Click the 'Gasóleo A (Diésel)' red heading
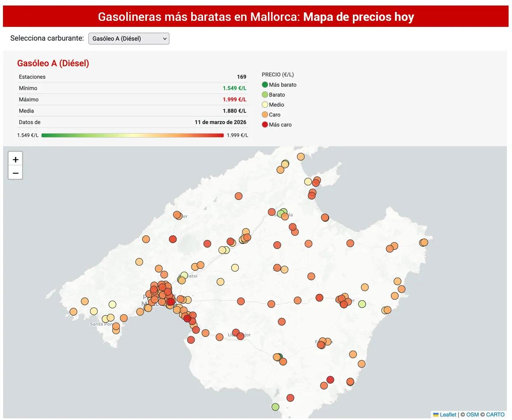 pyautogui.click(x=53, y=63)
